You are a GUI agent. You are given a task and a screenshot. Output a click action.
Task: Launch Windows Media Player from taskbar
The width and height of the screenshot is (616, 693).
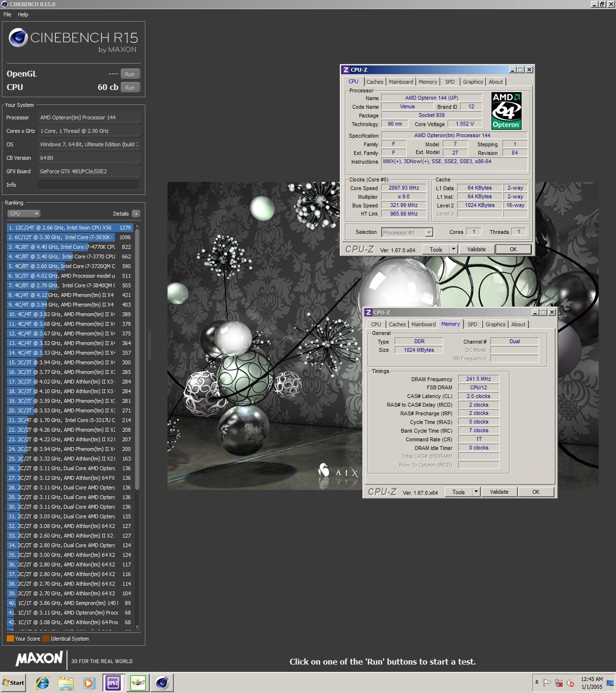point(89,682)
